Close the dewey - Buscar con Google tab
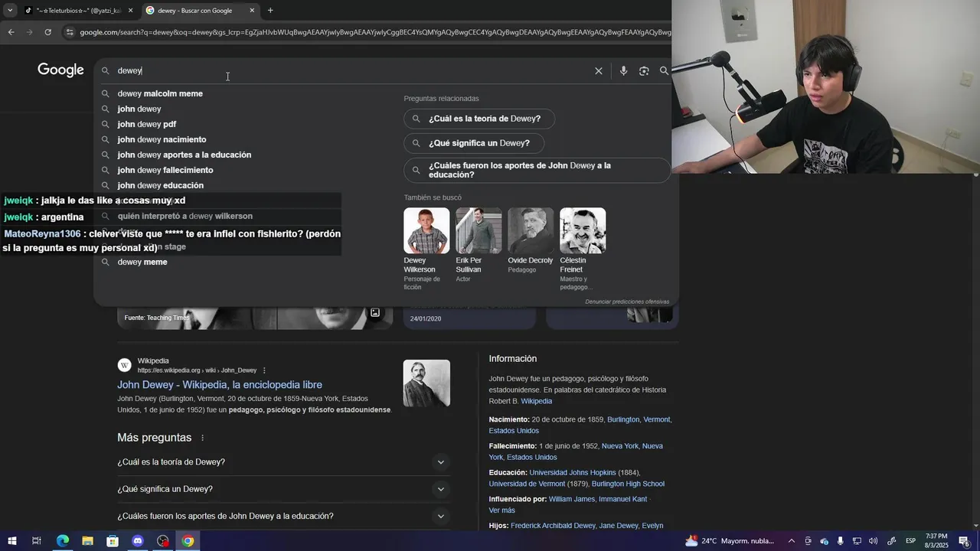 tap(252, 10)
